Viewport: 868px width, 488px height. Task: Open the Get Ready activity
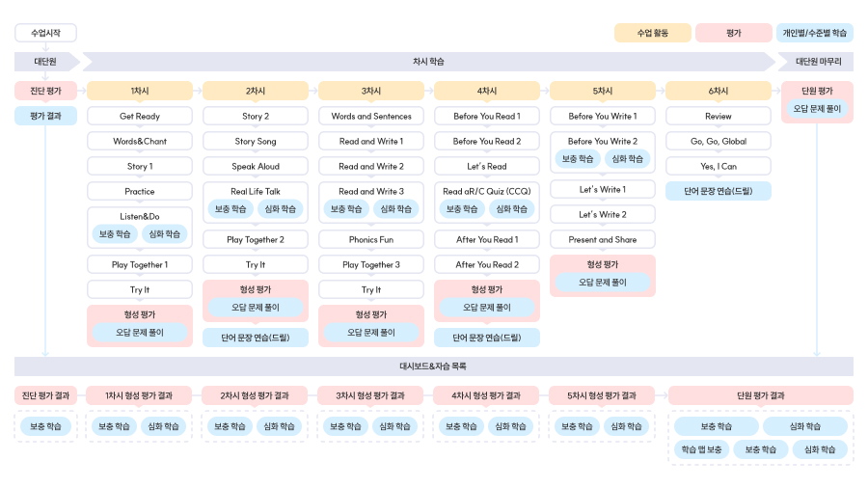[140, 116]
